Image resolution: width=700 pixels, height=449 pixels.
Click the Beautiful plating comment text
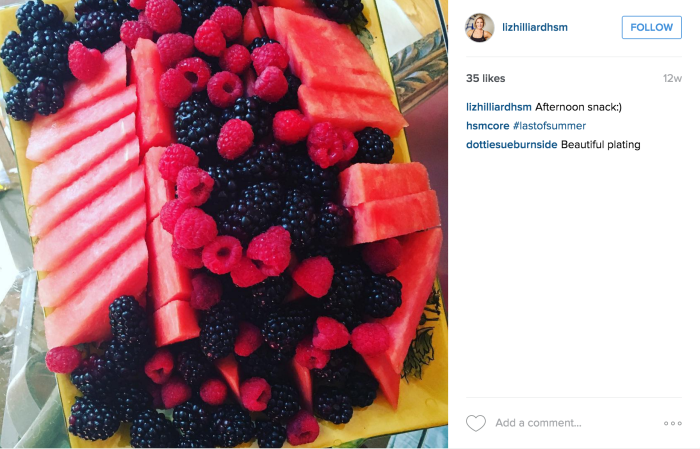tap(600, 145)
